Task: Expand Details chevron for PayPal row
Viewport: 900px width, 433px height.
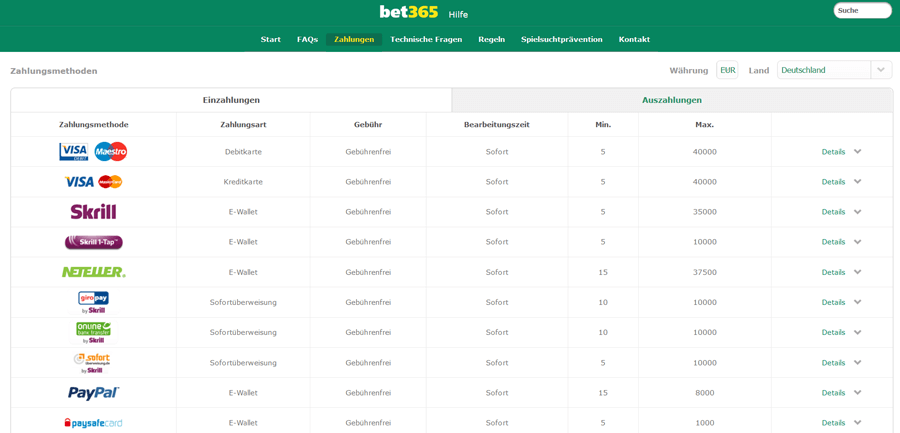Action: [858, 393]
